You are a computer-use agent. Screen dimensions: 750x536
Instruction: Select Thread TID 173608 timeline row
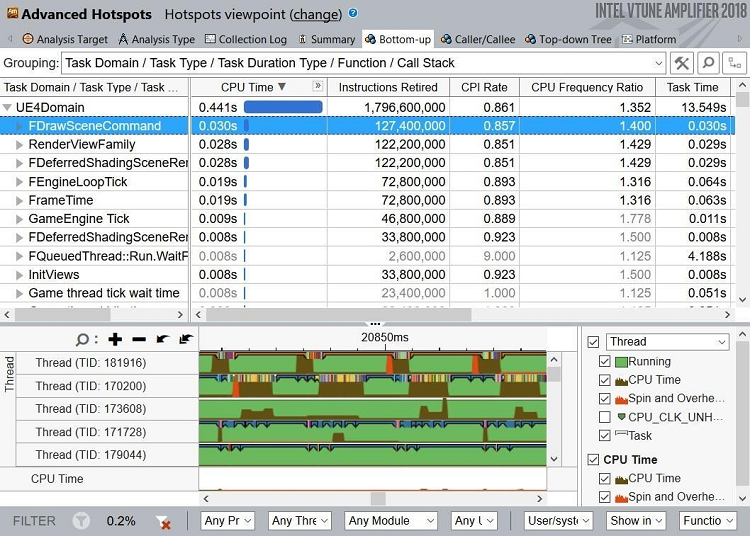[281, 409]
